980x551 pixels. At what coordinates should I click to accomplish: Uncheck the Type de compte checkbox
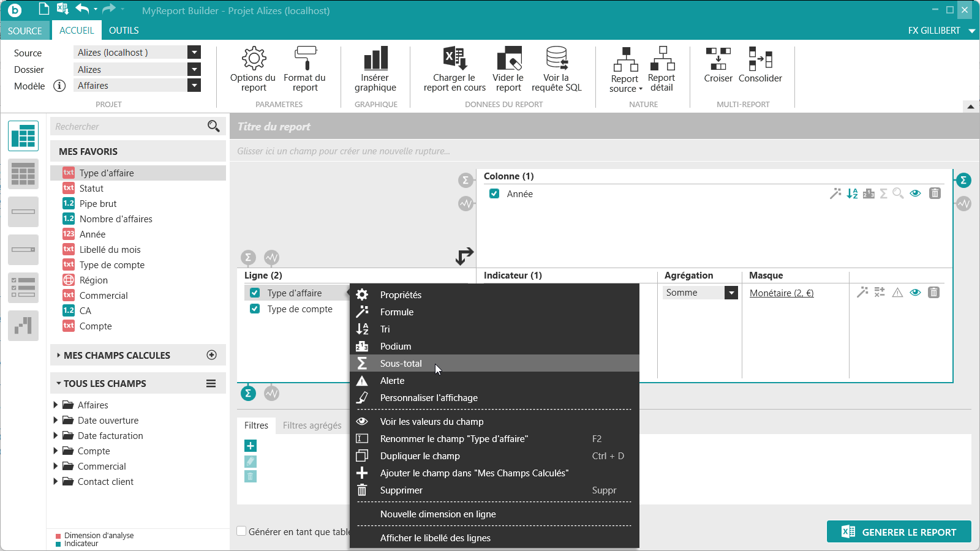click(255, 309)
